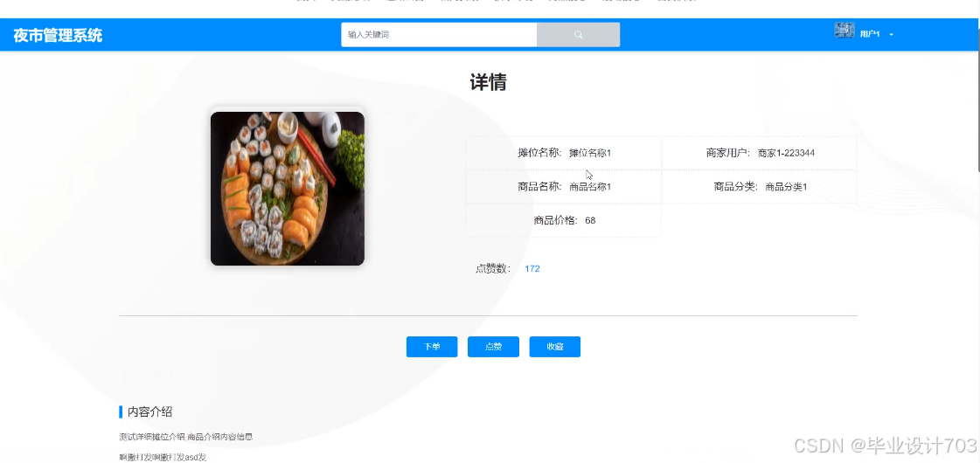Viewport: 980px width, 463px height.
Task: Click the 商家用户 label
Action: tap(727, 153)
